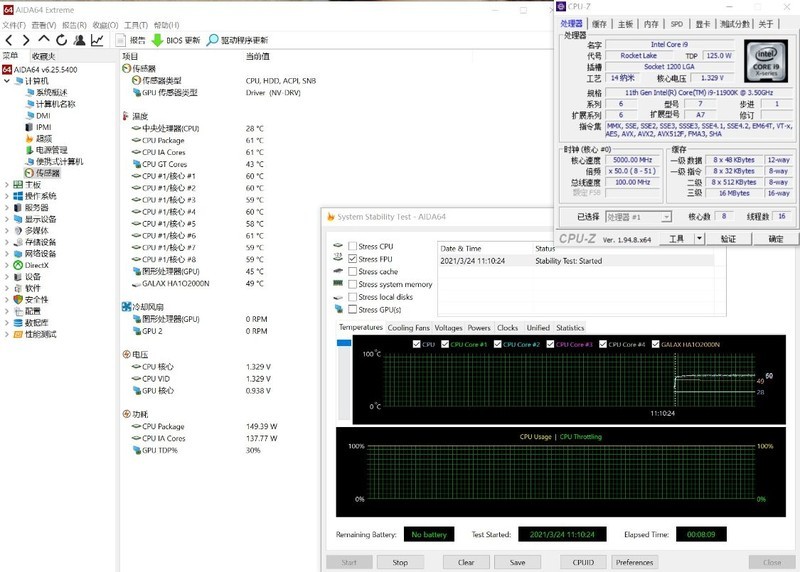Enable the Stress local disks checkbox

(x=352, y=297)
